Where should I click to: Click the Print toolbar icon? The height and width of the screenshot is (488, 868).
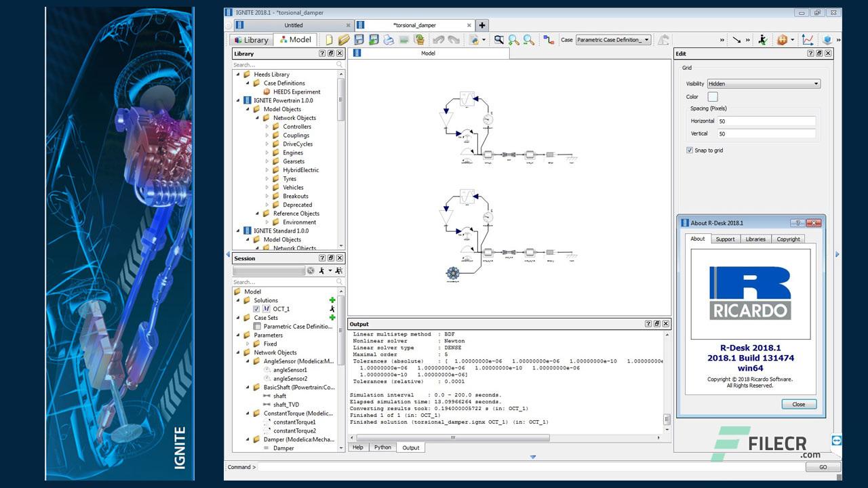tap(389, 40)
